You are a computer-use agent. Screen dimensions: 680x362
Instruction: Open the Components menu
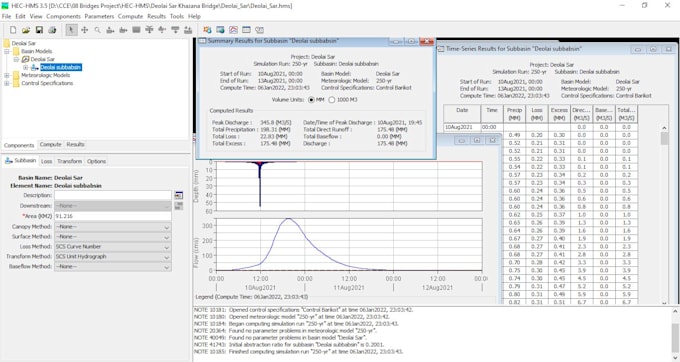point(63,16)
